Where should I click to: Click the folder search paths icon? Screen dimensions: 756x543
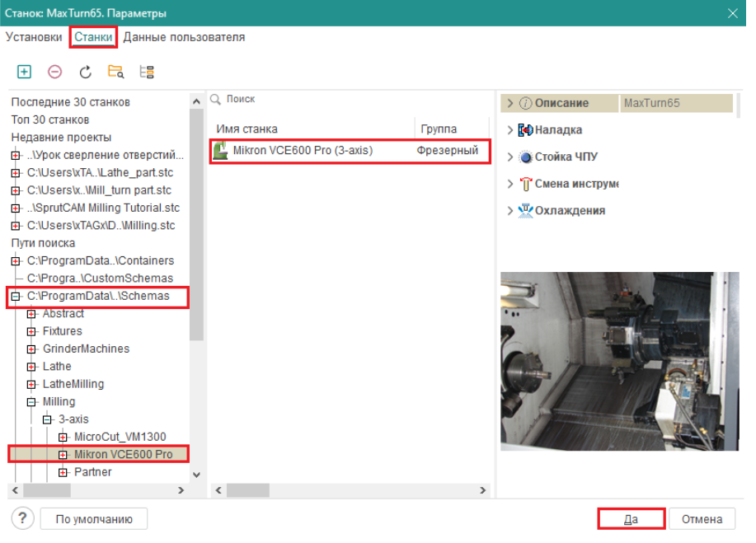pos(115,72)
